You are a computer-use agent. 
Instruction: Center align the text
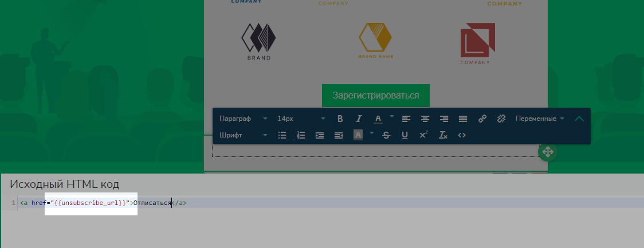point(425,119)
